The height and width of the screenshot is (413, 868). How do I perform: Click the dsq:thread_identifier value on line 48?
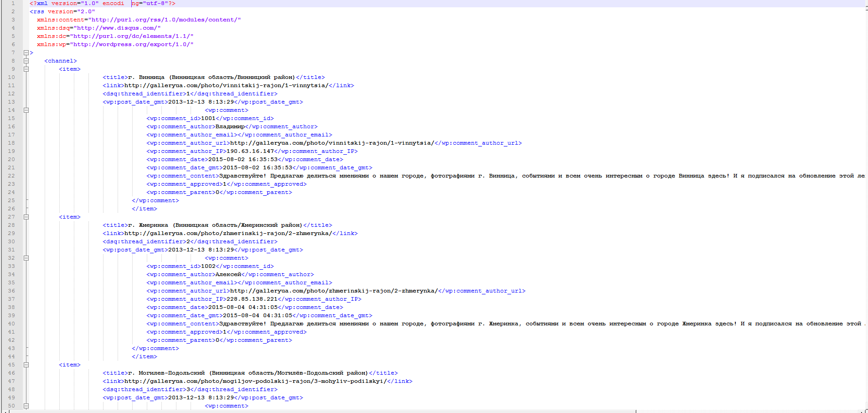tap(188, 389)
